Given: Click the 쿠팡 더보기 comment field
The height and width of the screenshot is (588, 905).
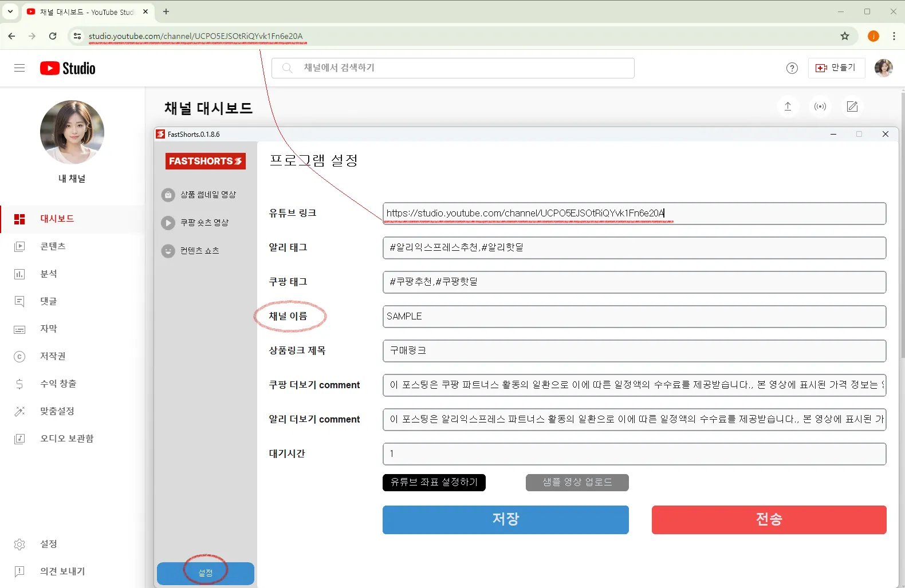Looking at the screenshot, I should (x=635, y=385).
